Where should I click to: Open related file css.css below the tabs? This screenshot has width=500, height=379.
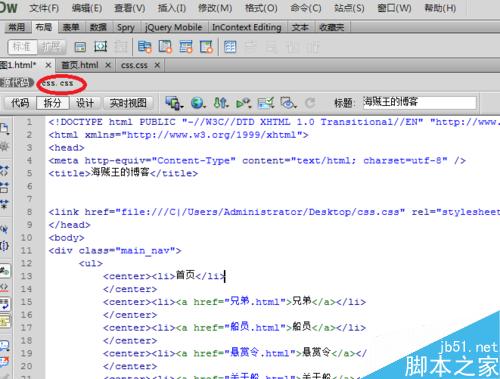coord(57,83)
